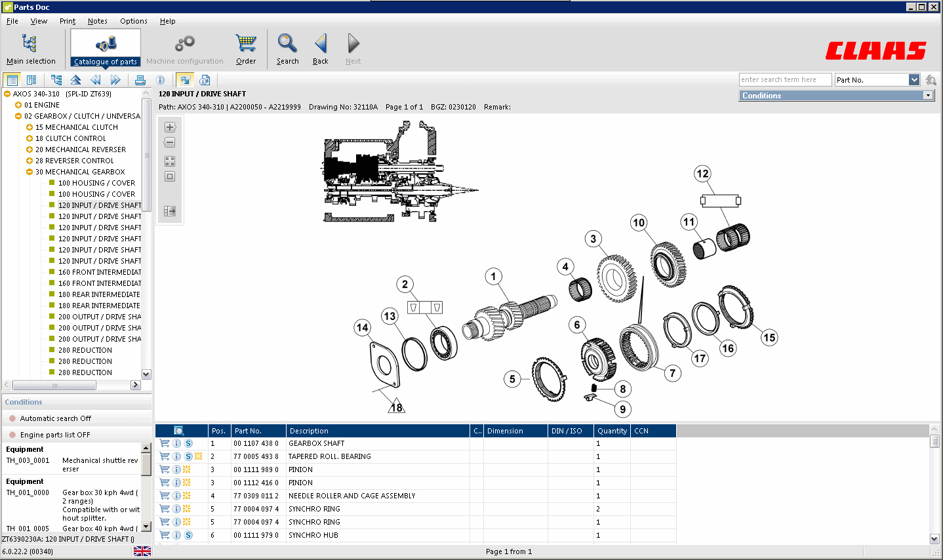Viewport: 943px width, 560px height.
Task: Zoom in on the drawing
Action: tap(169, 127)
